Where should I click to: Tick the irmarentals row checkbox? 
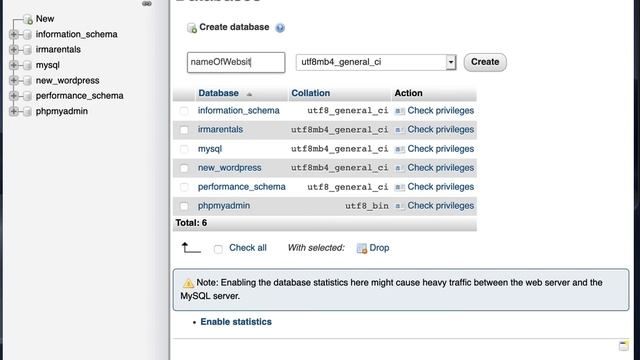184,130
